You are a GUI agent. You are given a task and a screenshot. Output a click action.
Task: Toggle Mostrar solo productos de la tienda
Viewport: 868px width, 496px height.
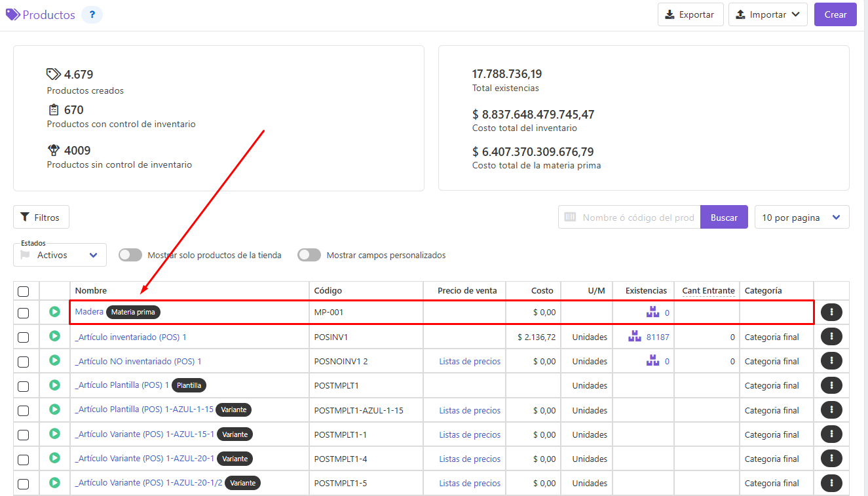click(130, 255)
